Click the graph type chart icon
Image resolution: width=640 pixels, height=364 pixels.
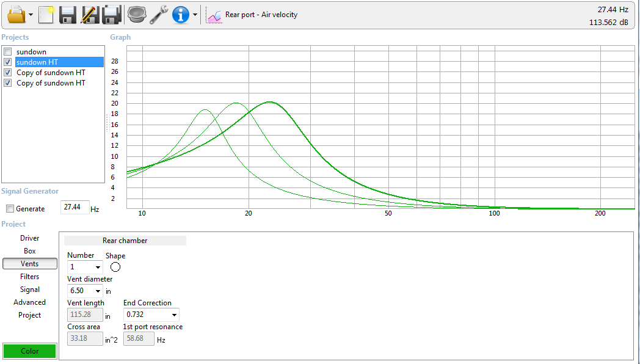tap(214, 15)
